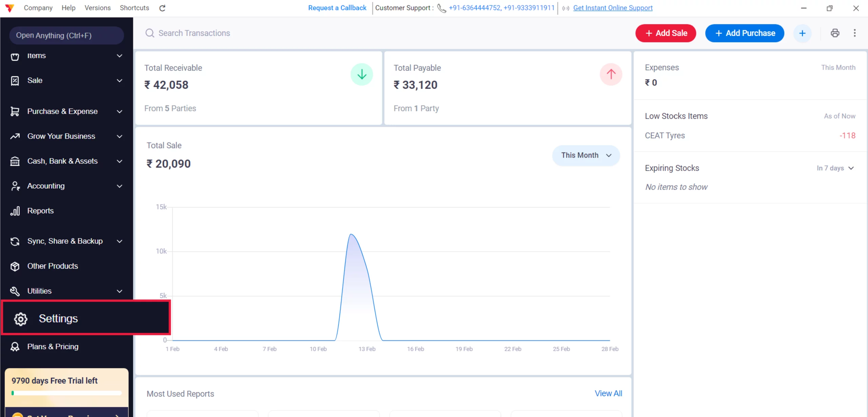Click Get Instant Online Support link
Image resolution: width=868 pixels, height=417 pixels.
(613, 8)
